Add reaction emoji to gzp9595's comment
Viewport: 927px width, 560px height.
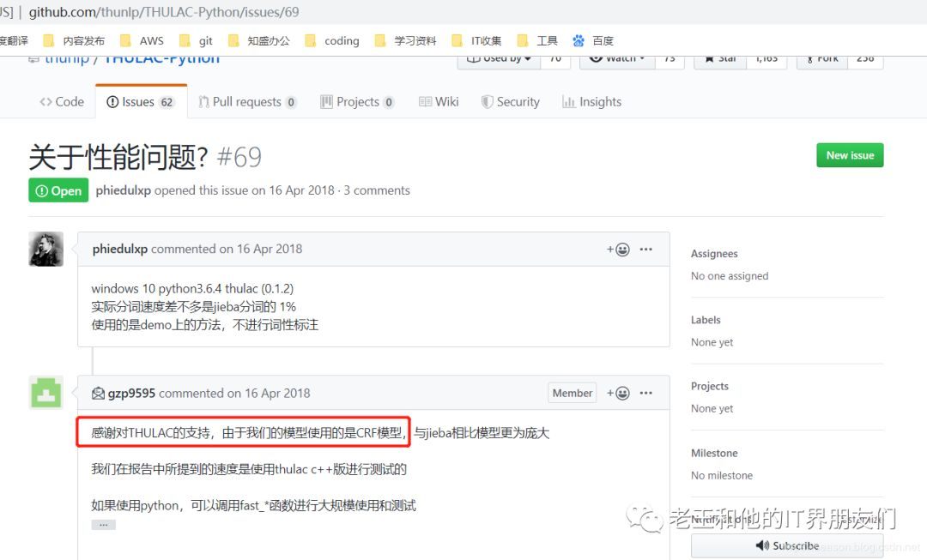click(x=618, y=394)
